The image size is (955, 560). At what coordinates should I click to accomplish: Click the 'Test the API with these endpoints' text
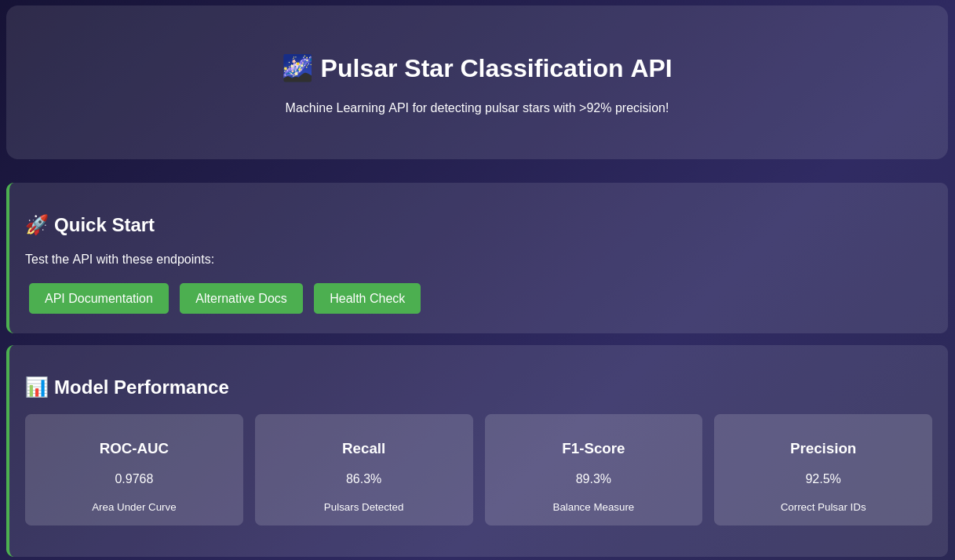[x=119, y=260]
